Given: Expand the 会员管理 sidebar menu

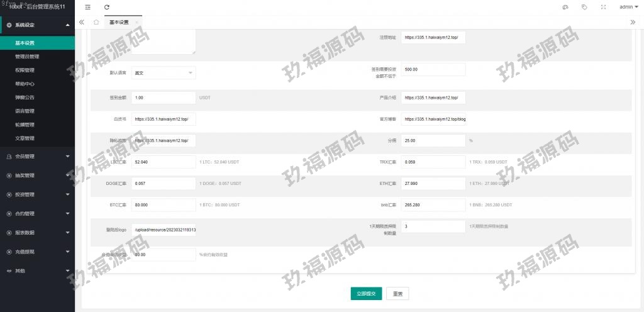Looking at the screenshot, I should (37, 156).
